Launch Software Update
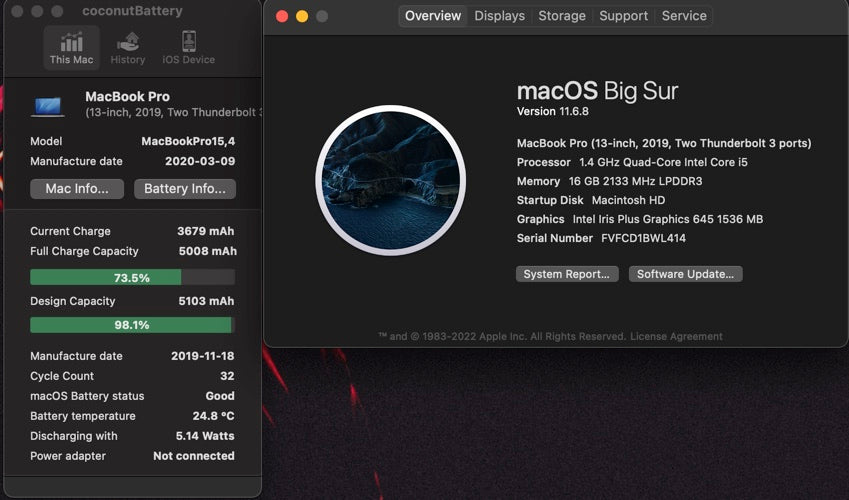The height and width of the screenshot is (500, 849). tap(685, 274)
